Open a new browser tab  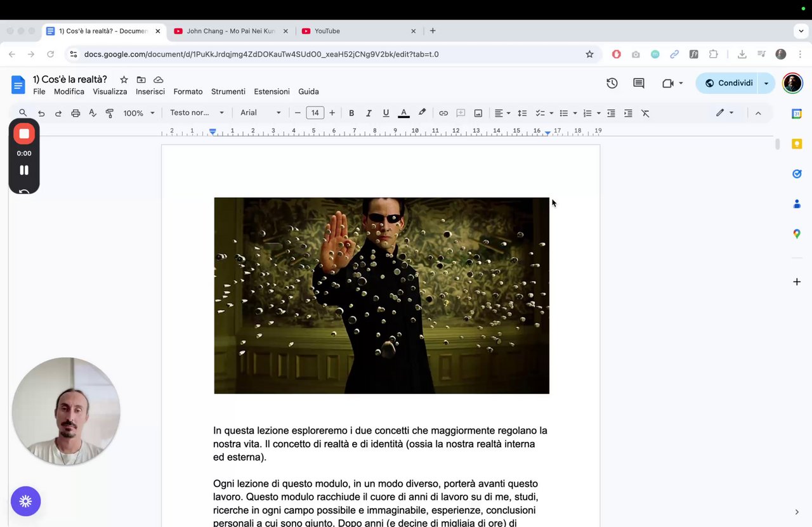[x=433, y=30]
